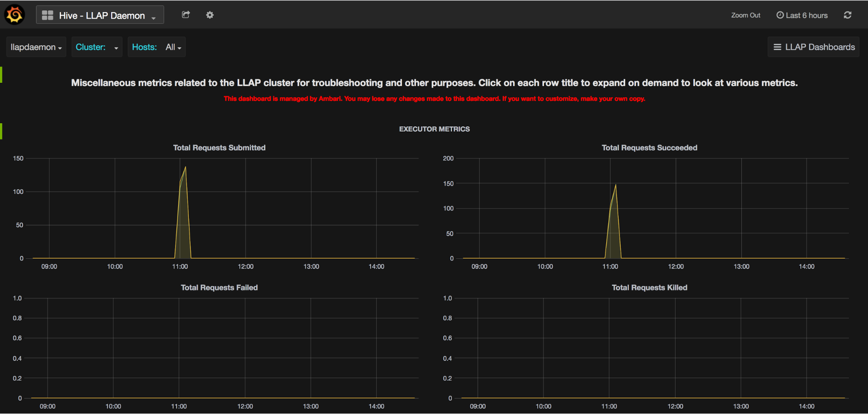868x414 pixels.
Task: Click the Total Requests Killed graph area
Action: 649,347
